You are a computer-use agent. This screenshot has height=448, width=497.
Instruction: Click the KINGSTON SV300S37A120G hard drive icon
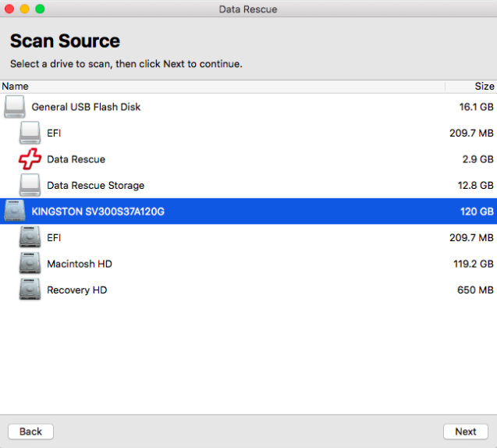(15, 212)
